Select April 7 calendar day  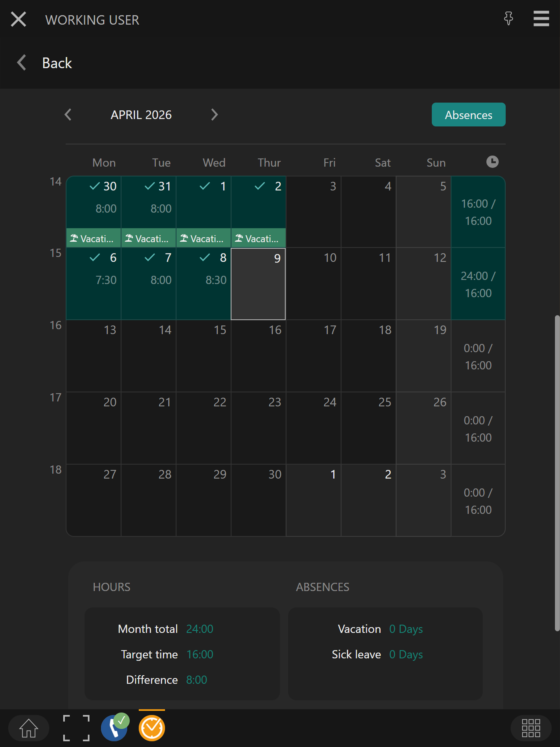click(x=148, y=284)
